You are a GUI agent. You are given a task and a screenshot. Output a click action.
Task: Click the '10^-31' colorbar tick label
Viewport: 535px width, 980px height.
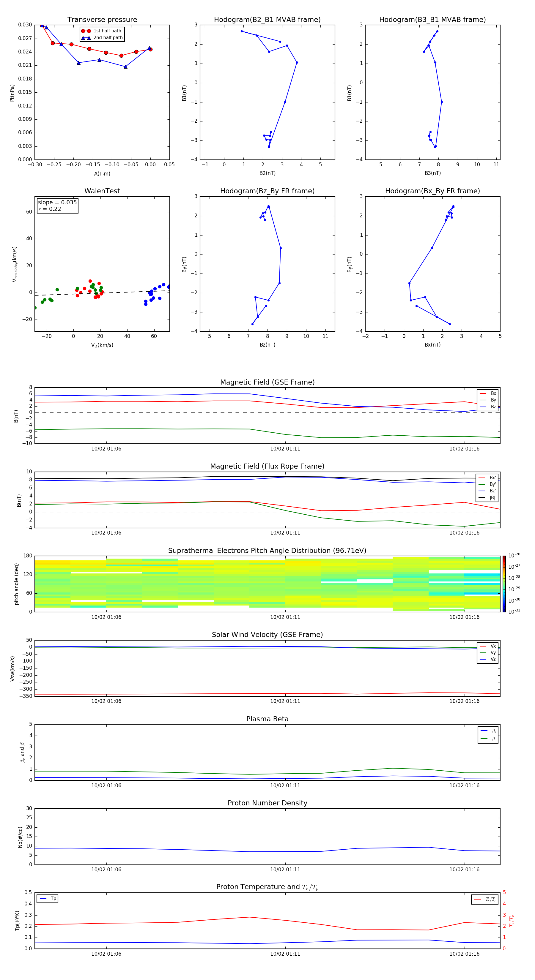pos(514,611)
